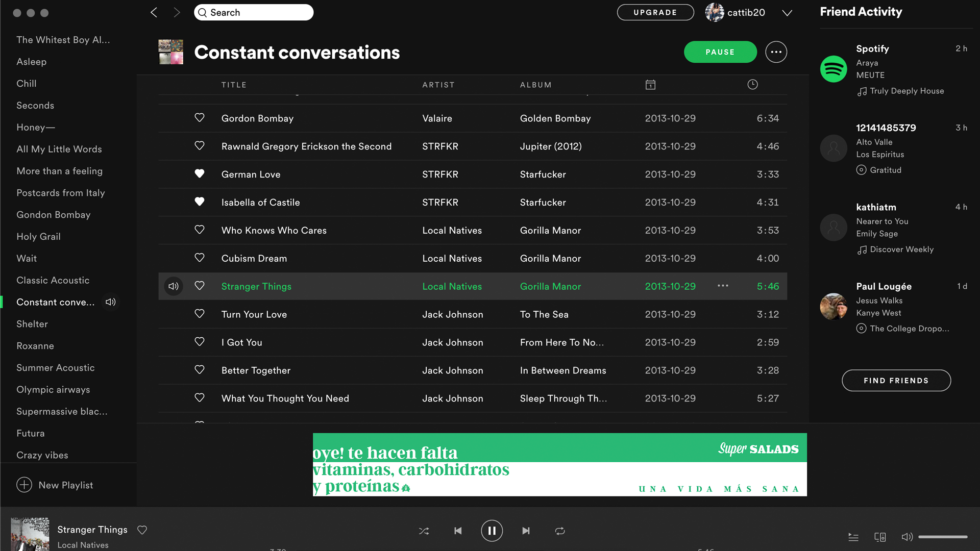Like What You Thought You Need
980x551 pixels.
tap(200, 398)
